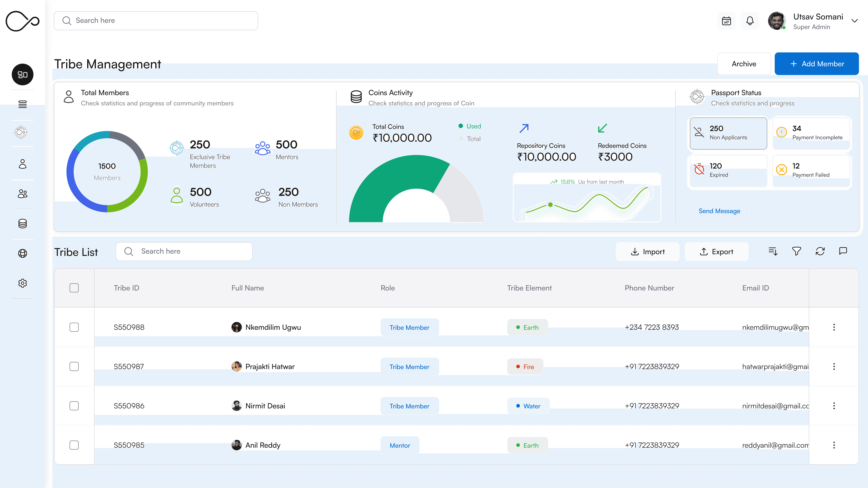The image size is (868, 488).
Task: Select the Anil Reddy row checkbox
Action: pos(74,445)
